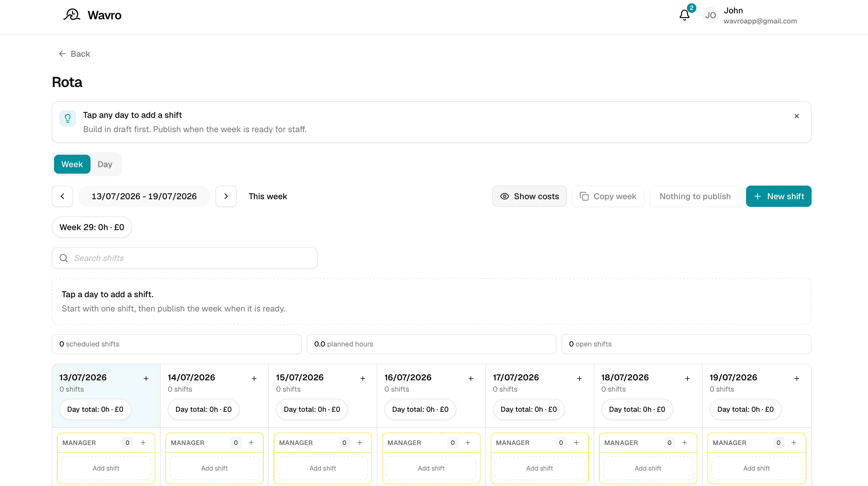Click Manager plus icon under 16/07/2026
Viewport: 868px width, 486px height.
click(x=468, y=443)
